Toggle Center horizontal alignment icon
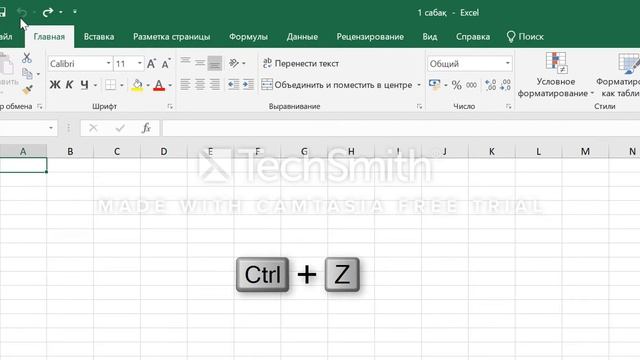 200,84
